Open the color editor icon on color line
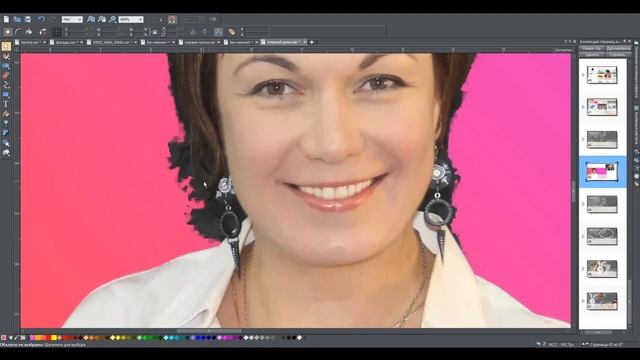This screenshot has height=360, width=640. click(23, 338)
